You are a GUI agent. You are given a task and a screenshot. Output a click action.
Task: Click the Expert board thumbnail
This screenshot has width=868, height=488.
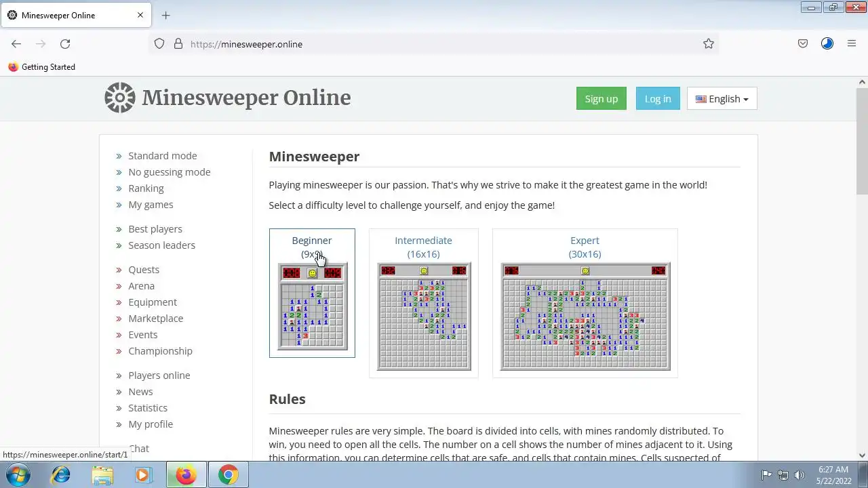tap(585, 317)
